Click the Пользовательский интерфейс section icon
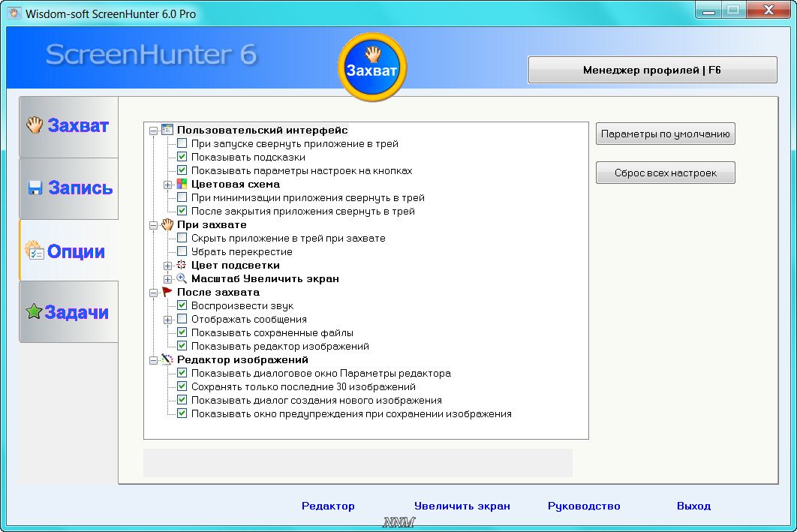797x532 pixels. click(167, 130)
